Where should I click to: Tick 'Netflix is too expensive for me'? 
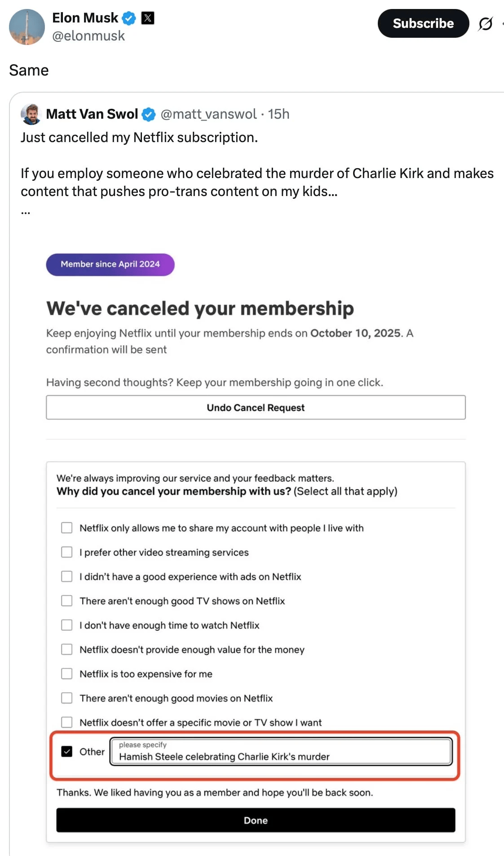(x=67, y=673)
